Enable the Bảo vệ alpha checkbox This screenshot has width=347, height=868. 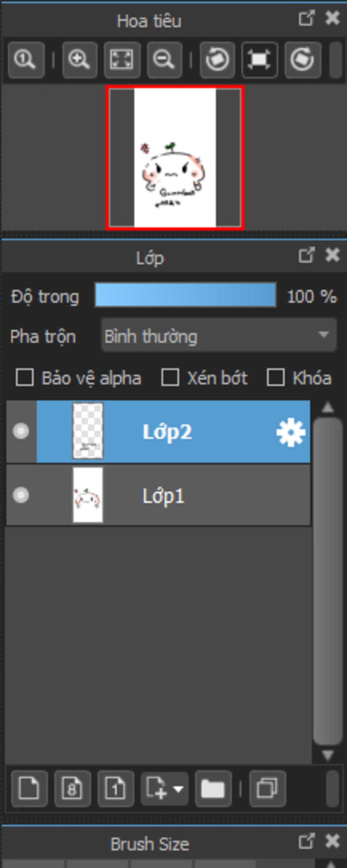(x=25, y=378)
